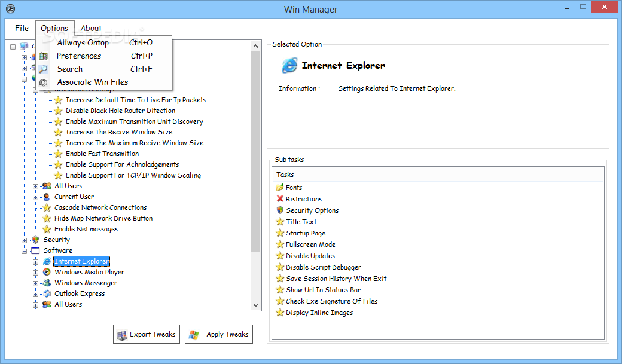
Task: Expand the All Users node under Broadband
Action: 35,186
